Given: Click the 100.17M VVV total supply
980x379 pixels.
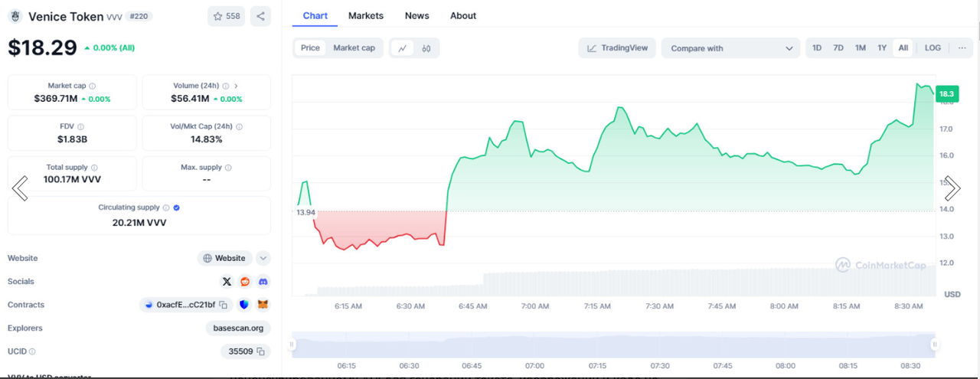Looking at the screenshot, I should click(x=72, y=180).
